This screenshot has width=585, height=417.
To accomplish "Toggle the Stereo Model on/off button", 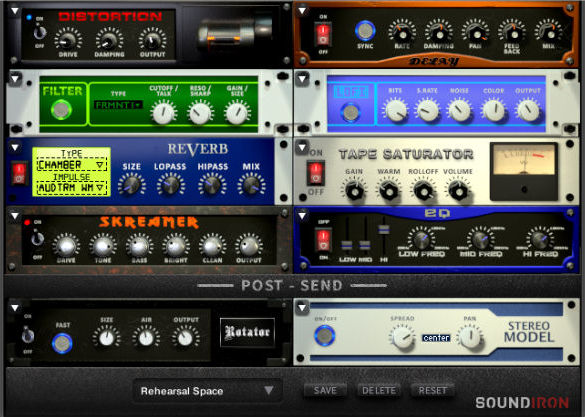I will click(x=325, y=335).
